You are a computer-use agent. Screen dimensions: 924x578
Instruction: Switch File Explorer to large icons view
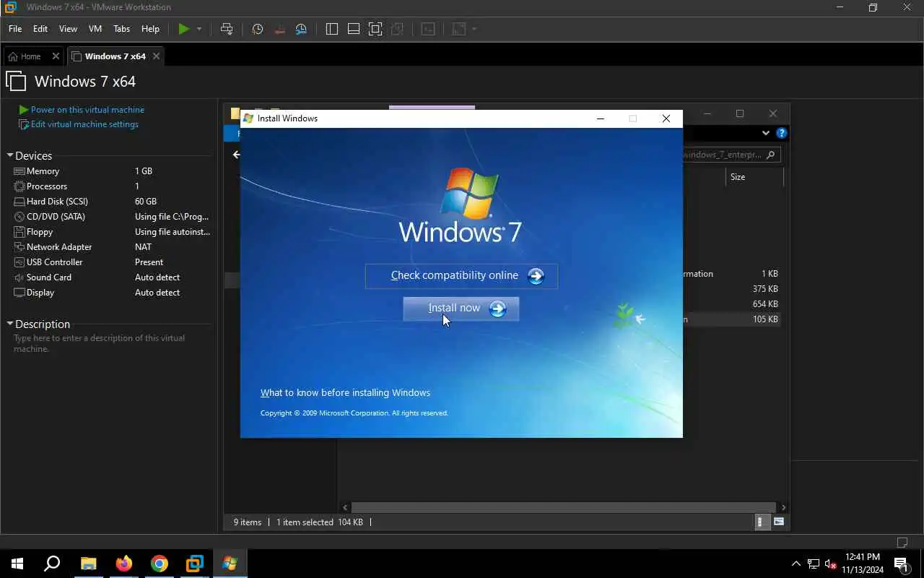pos(779,522)
